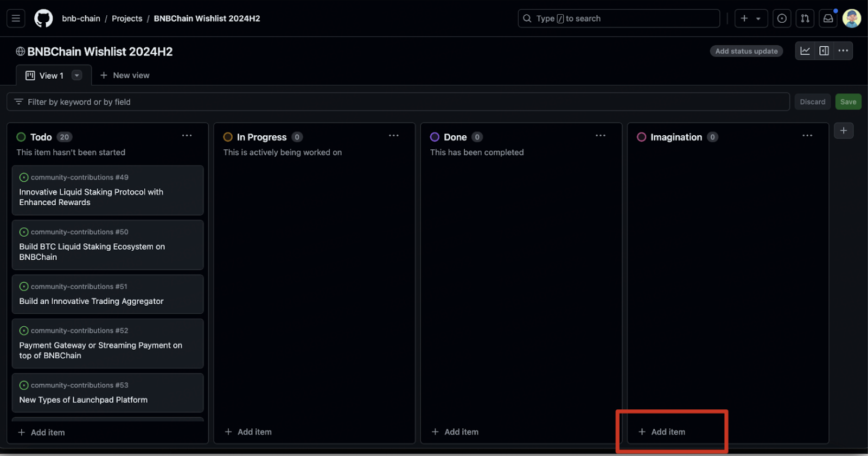The image size is (868, 456).
Task: Create a New view tab
Action: tap(125, 75)
